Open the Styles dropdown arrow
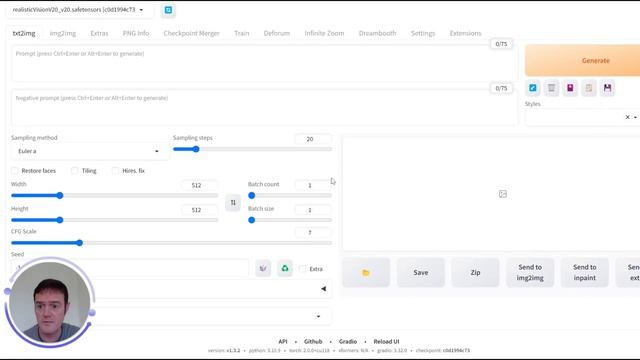This screenshot has height=360, width=640. point(635,117)
